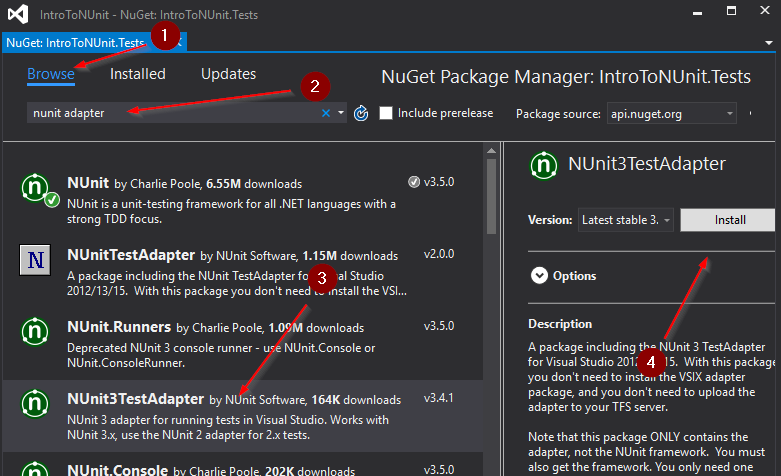Open the Version selection dropdown
Image resolution: width=781 pixels, height=476 pixels.
(626, 220)
